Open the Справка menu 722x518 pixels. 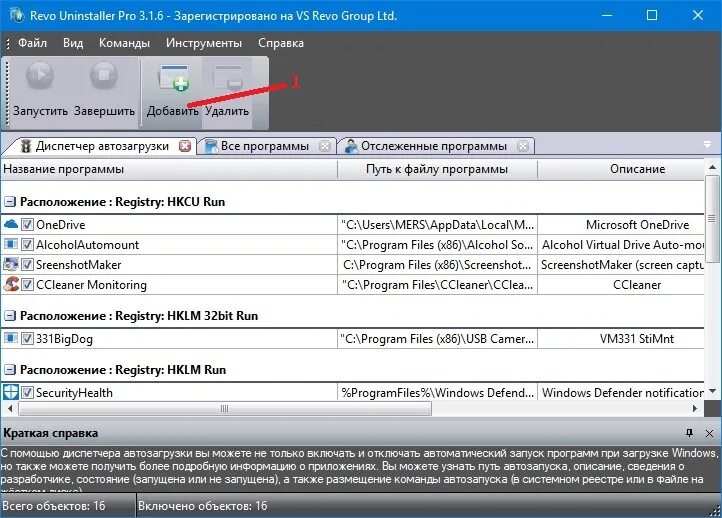tap(281, 43)
